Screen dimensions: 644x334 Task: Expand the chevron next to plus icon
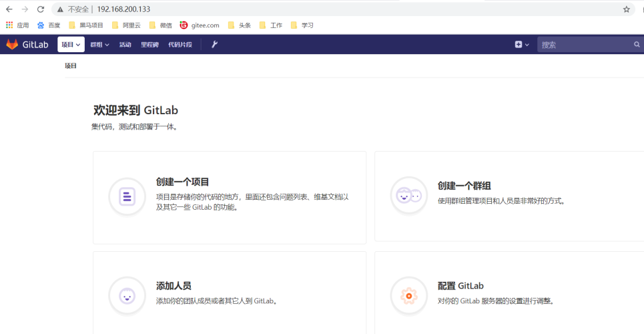[527, 45]
